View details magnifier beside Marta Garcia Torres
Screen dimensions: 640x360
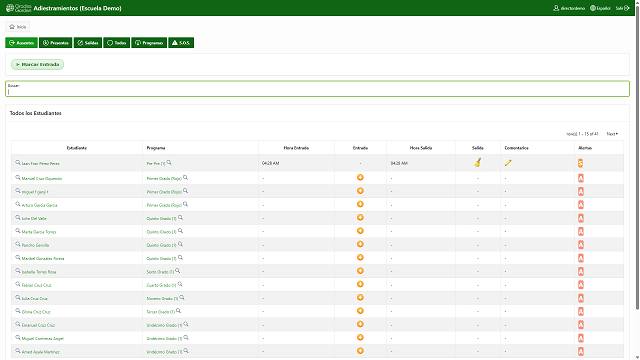click(x=18, y=231)
